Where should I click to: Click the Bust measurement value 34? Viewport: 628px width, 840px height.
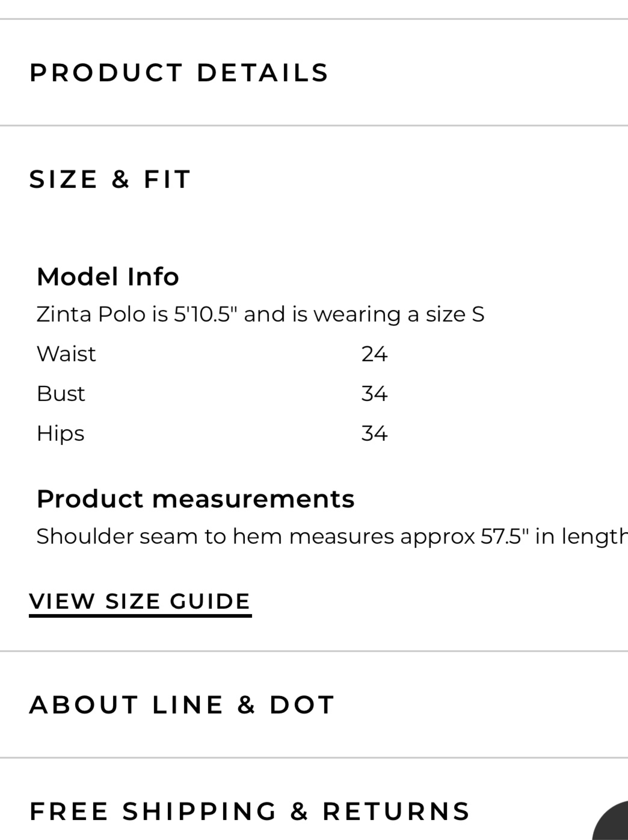374,393
